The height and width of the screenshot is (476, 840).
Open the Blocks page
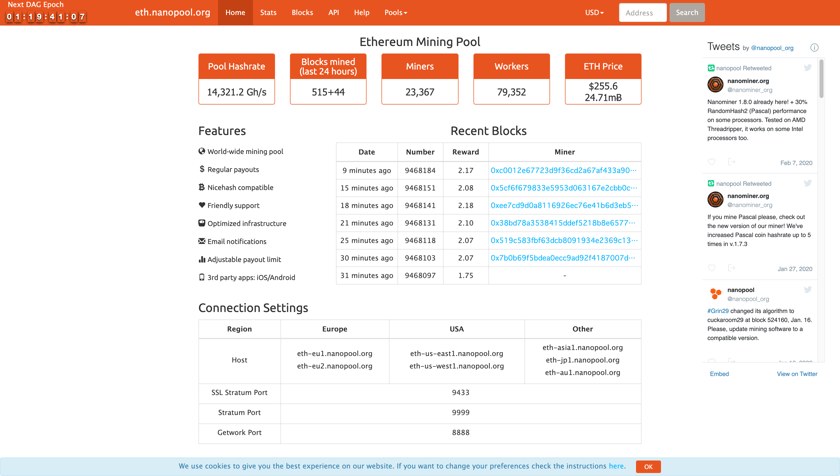302,12
